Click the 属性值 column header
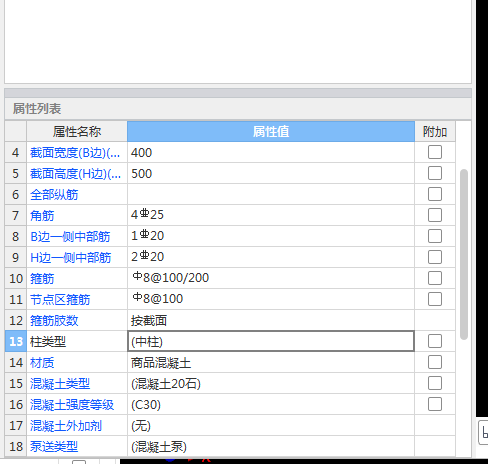The image size is (488, 464). pos(271,131)
